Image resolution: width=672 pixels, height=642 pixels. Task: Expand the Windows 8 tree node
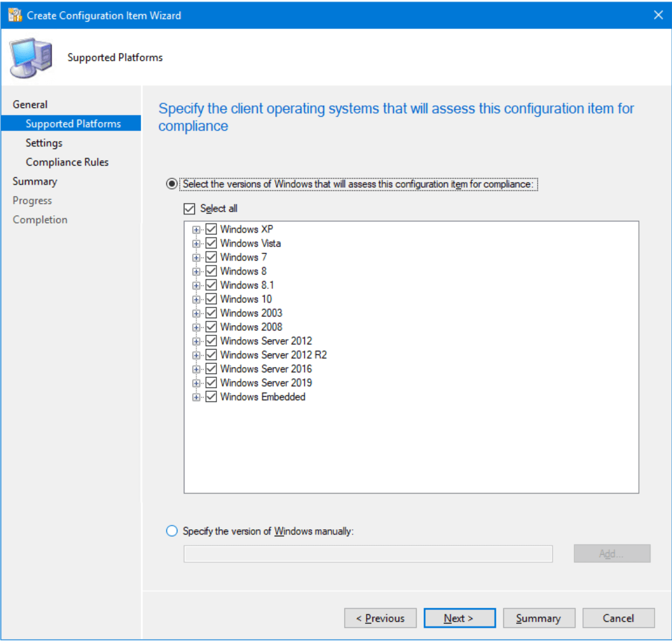pos(196,272)
